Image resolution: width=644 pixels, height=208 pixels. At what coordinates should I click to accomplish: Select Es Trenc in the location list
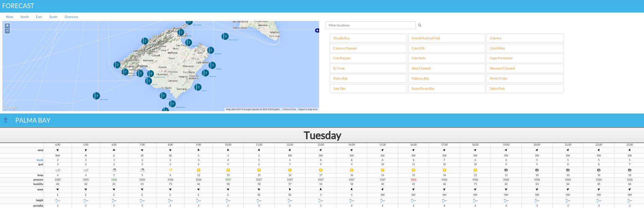tap(368, 68)
